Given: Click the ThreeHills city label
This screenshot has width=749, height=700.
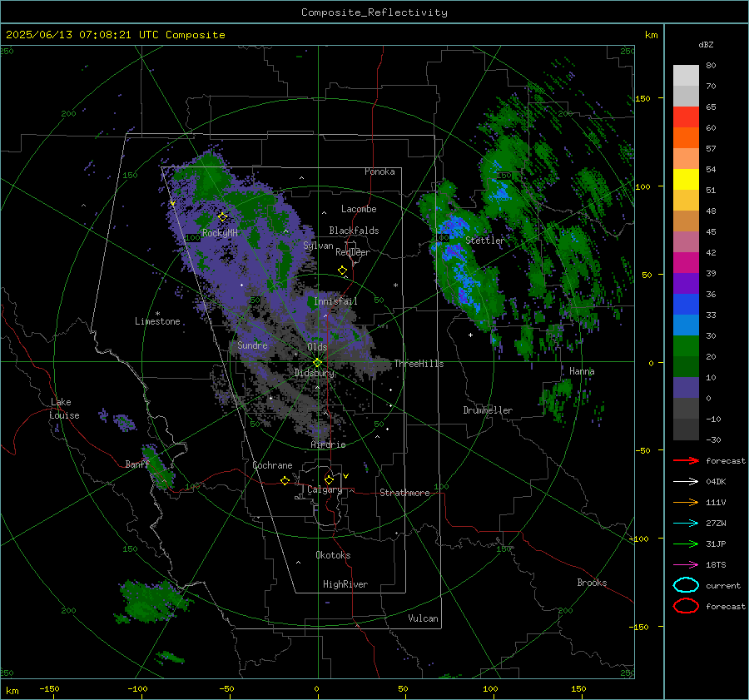Looking at the screenshot, I should tap(419, 364).
